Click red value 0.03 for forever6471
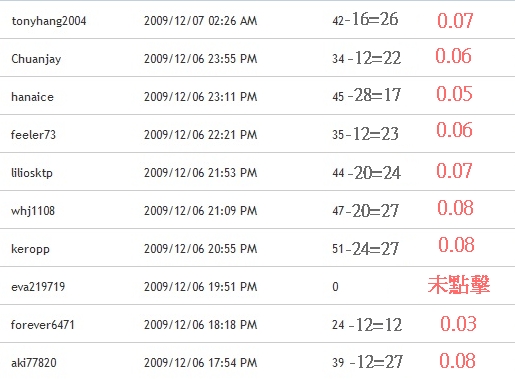Image resolution: width=515 pixels, height=379 pixels. (x=458, y=324)
